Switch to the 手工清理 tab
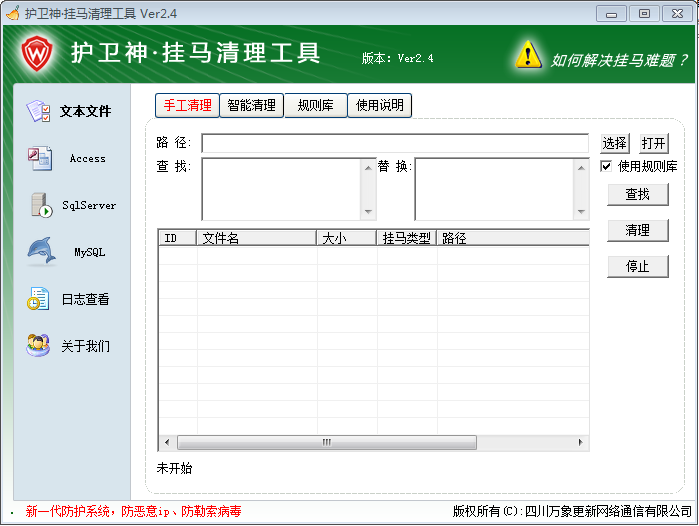 coord(187,106)
